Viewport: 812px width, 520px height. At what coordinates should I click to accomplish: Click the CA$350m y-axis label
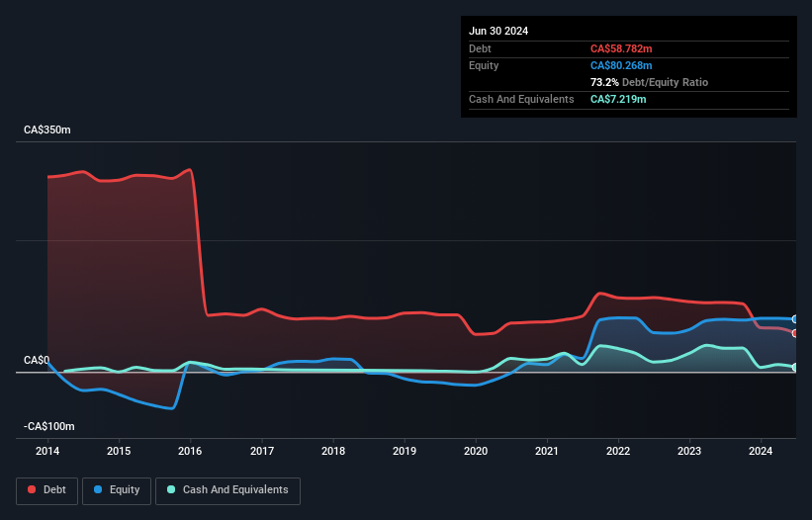click(x=47, y=130)
